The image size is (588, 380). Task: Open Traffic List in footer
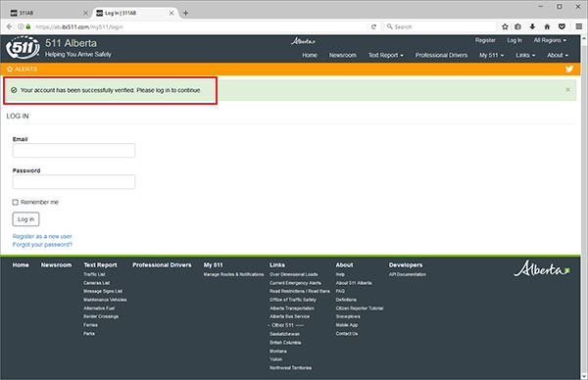click(x=94, y=274)
